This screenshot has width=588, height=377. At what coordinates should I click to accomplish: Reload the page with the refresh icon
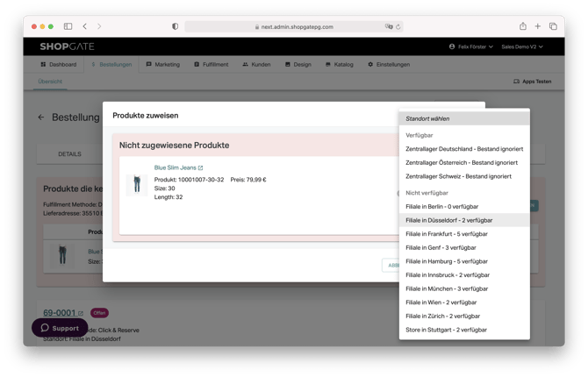click(398, 26)
